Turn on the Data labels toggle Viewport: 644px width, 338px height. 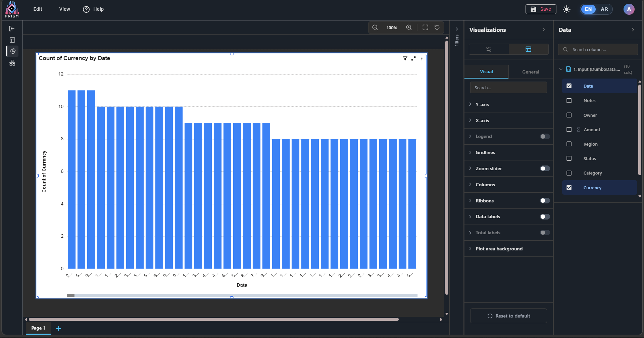tap(545, 217)
